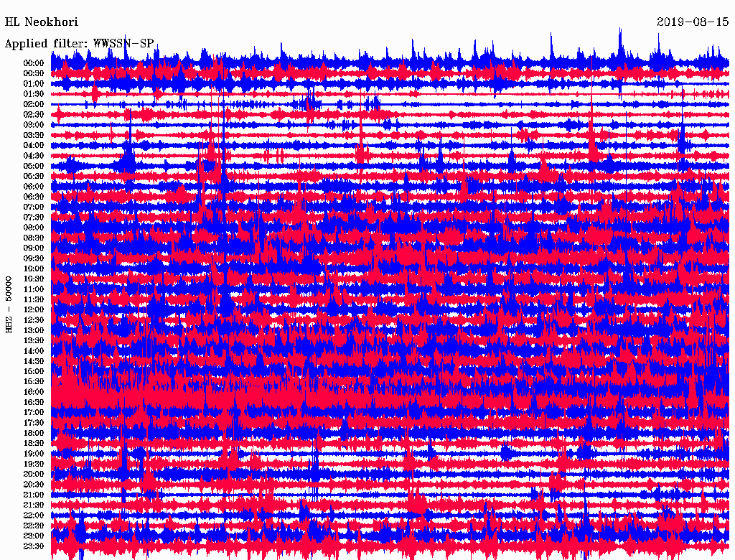Image resolution: width=735 pixels, height=560 pixels.
Task: Select the 17:30 time label
Action: pyautogui.click(x=34, y=423)
